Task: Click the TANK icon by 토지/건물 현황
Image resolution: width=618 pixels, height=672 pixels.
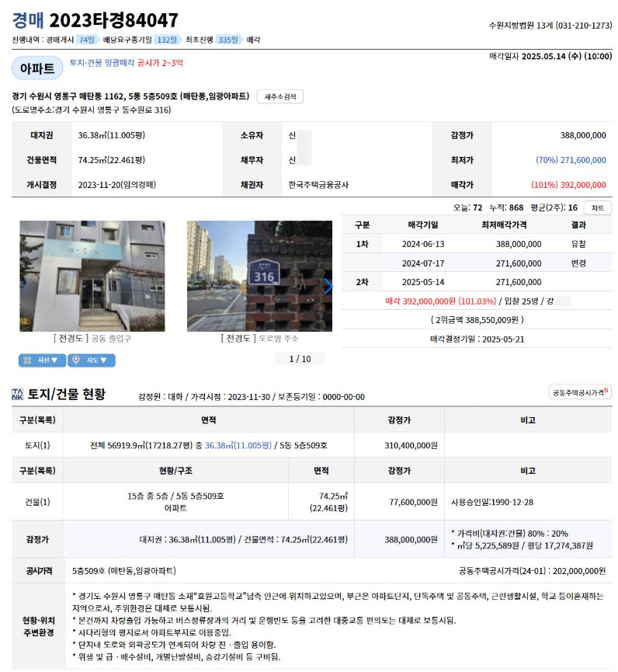Action: pyautogui.click(x=18, y=395)
